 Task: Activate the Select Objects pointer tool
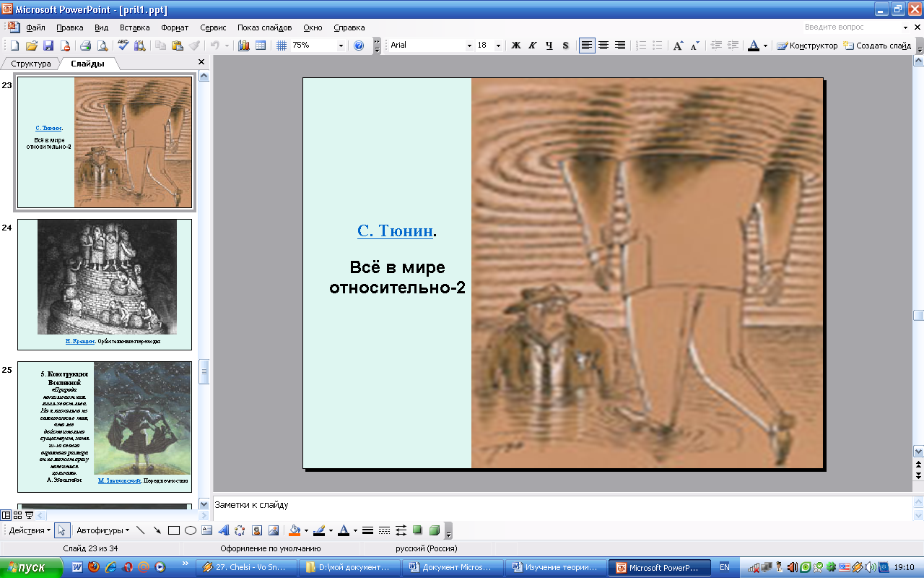62,530
